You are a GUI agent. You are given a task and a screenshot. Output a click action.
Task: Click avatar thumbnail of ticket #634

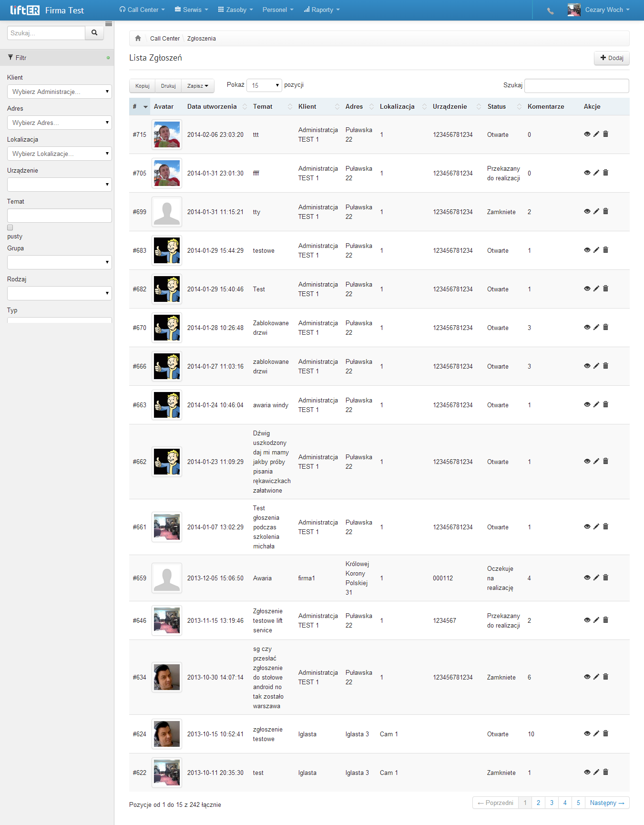(x=167, y=677)
